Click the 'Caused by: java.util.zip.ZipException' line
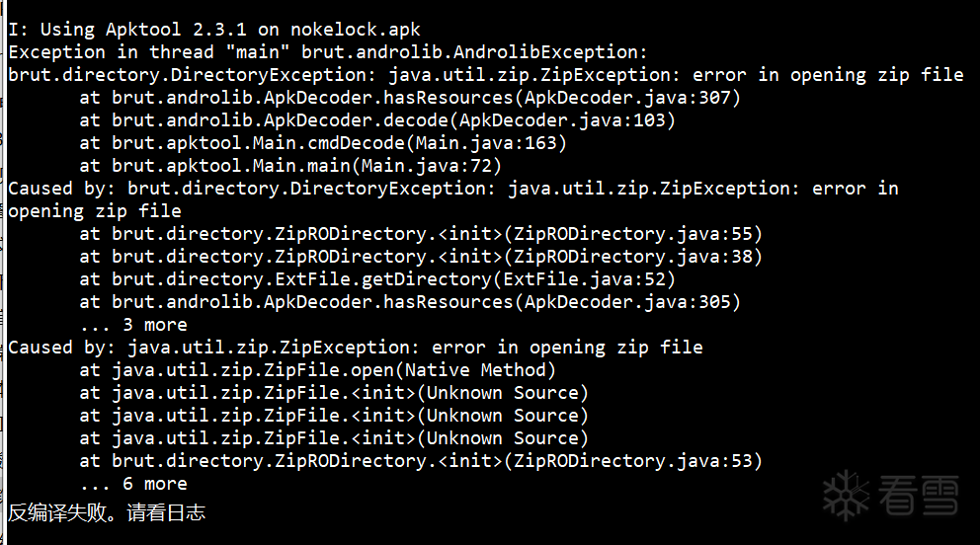This screenshot has width=980, height=545. point(356,348)
